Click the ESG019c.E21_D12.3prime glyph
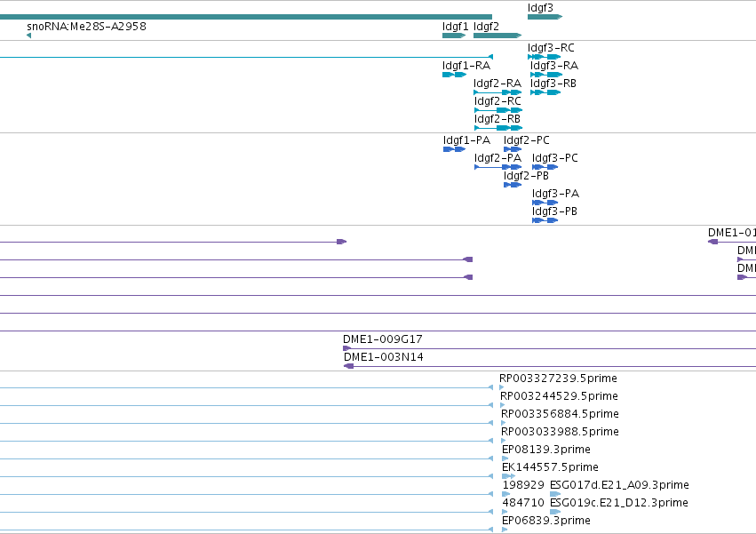This screenshot has height=534, width=756. [x=555, y=512]
